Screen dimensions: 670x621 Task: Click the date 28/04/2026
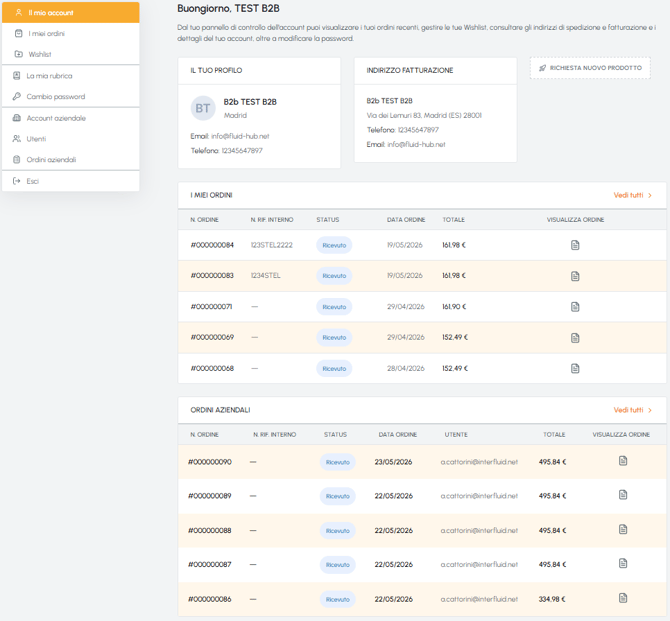coord(406,368)
